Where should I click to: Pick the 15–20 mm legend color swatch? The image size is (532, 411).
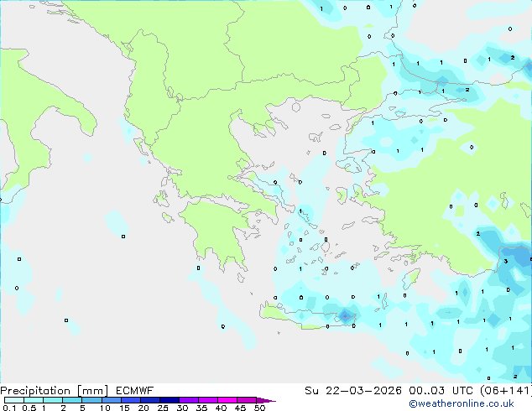131,400
